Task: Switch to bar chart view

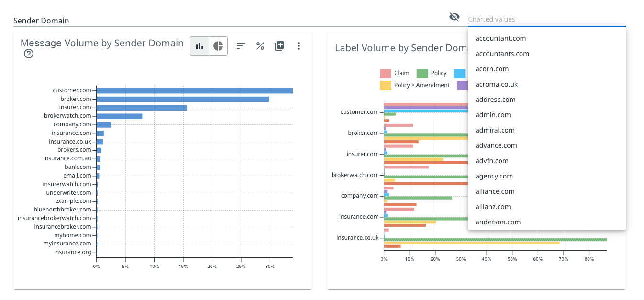Action: [200, 46]
